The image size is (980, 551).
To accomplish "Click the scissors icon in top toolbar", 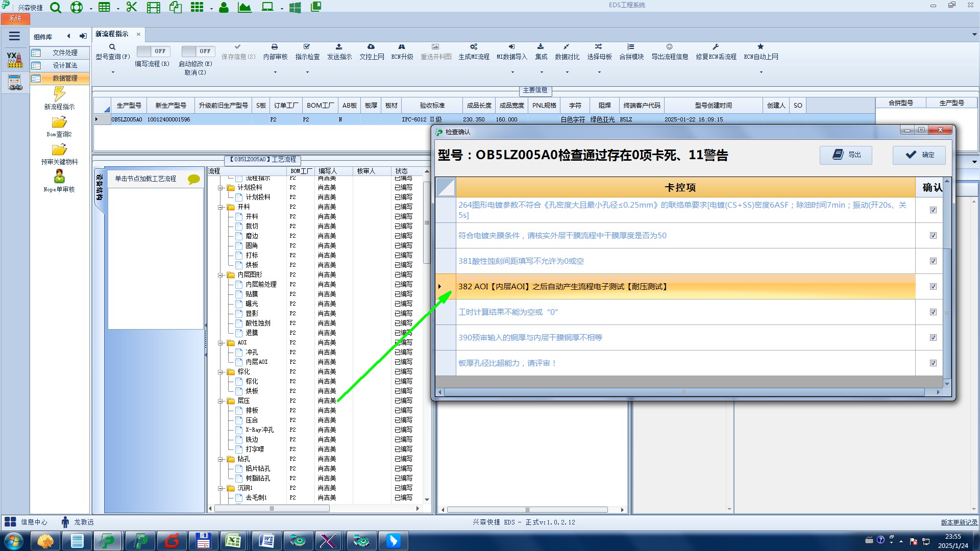I will tap(132, 7).
